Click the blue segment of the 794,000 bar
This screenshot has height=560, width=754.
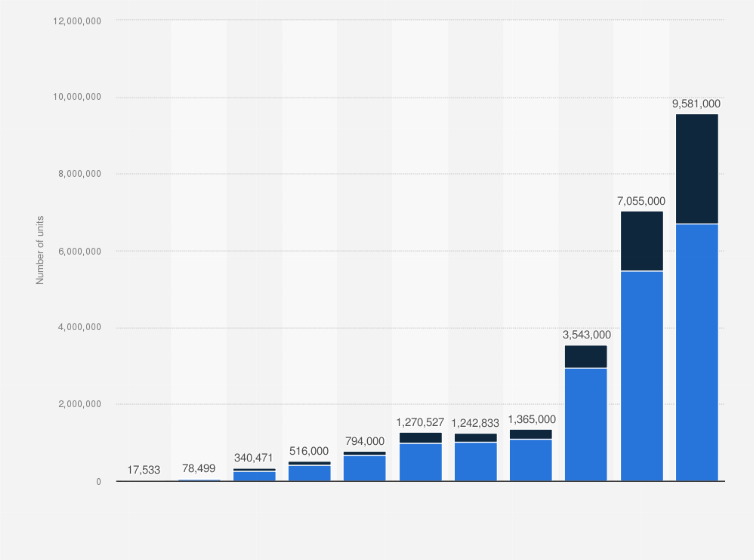(x=364, y=468)
